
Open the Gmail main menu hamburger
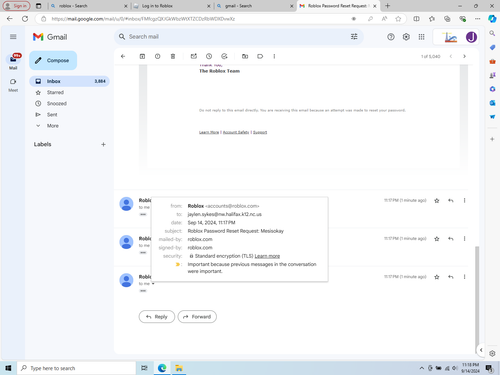click(x=13, y=37)
